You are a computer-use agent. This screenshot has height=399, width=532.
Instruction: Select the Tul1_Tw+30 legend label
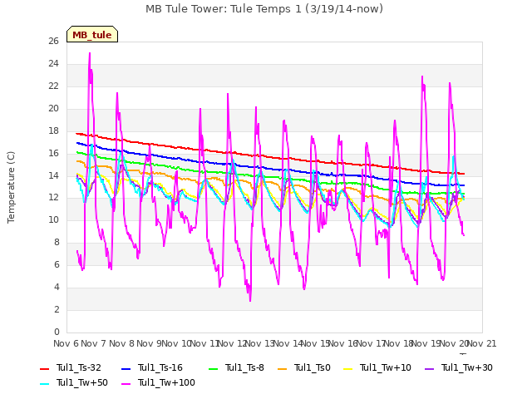[x=467, y=367]
